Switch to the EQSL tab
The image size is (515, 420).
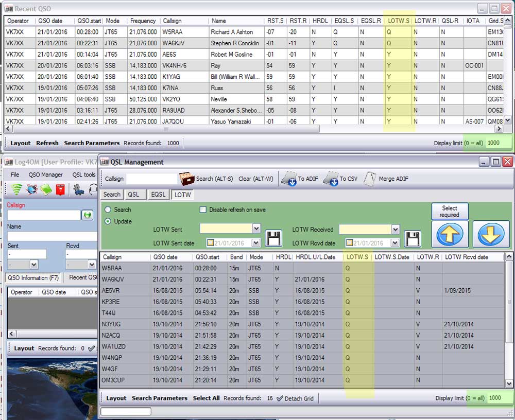click(158, 195)
